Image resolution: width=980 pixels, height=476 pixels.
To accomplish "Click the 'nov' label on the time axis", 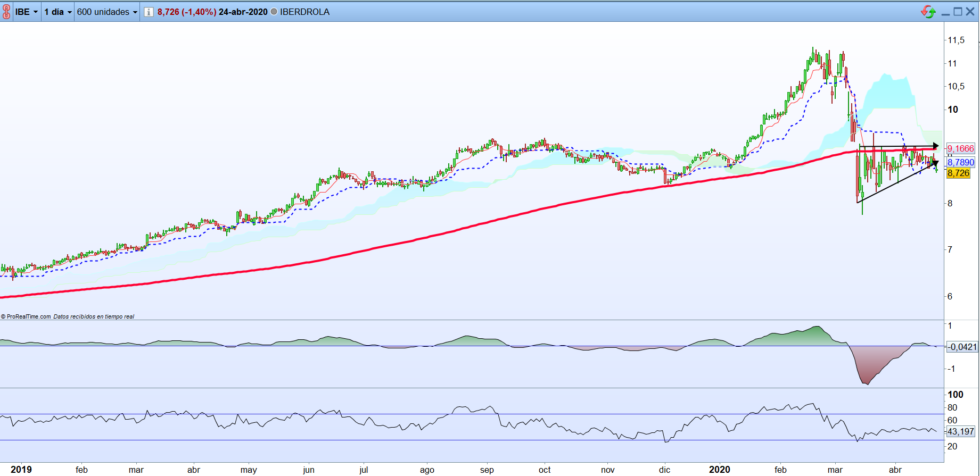I will point(608,470).
